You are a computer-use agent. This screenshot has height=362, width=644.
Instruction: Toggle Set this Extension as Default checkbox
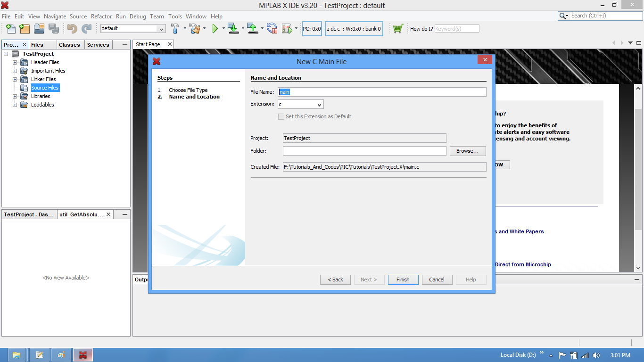coord(281,116)
